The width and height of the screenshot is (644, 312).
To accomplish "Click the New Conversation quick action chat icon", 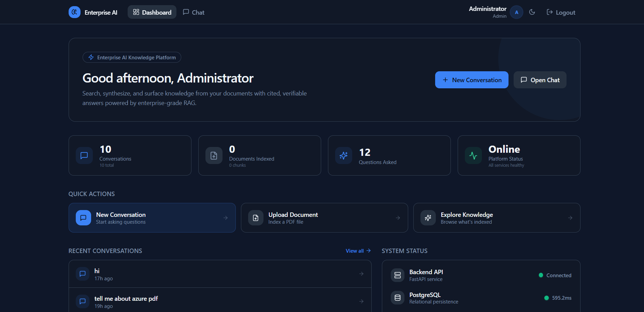I will pos(83,218).
